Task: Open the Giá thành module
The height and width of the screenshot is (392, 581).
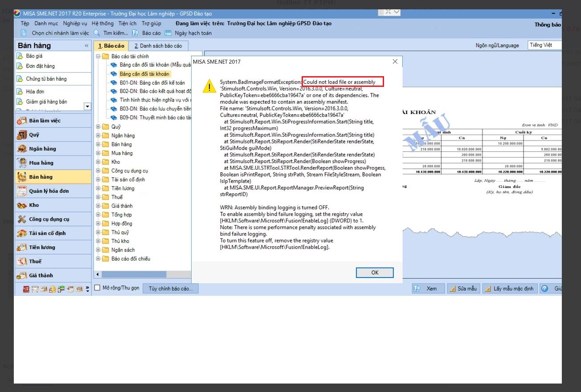Action: pyautogui.click(x=53, y=275)
